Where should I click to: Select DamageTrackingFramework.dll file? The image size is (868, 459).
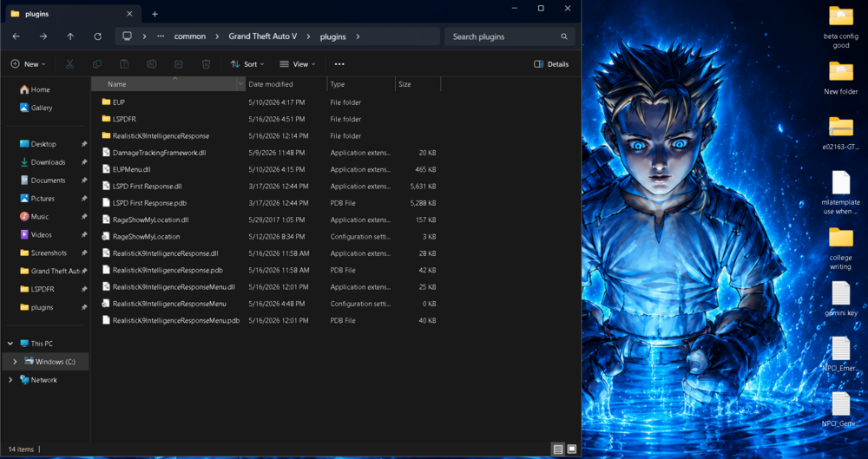click(154, 153)
